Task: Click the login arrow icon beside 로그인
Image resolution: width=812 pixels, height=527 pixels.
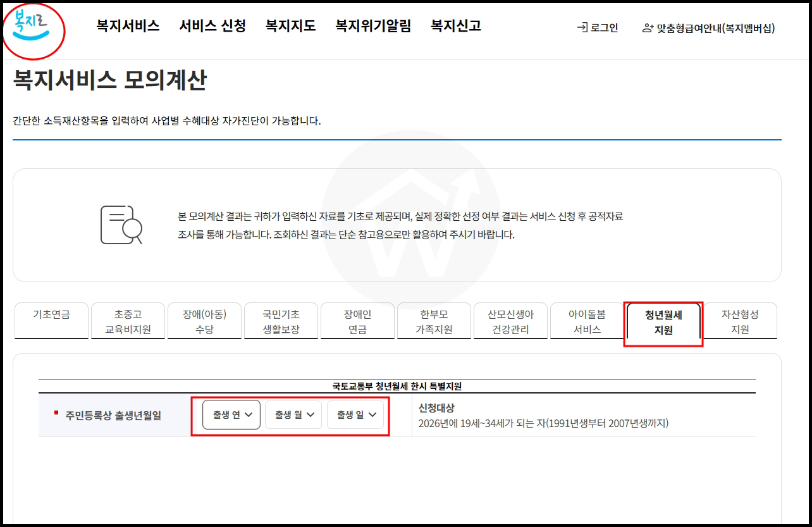Action: [584, 28]
